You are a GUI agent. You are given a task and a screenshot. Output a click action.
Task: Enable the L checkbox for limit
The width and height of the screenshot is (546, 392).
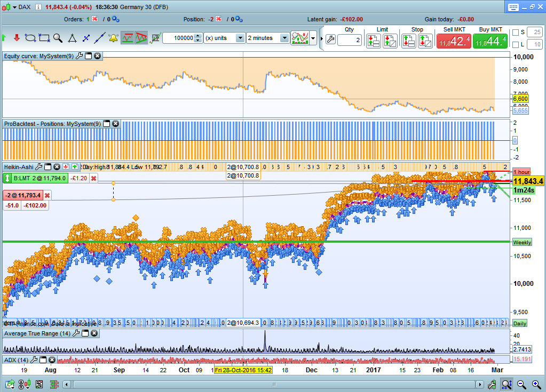tap(516, 44)
